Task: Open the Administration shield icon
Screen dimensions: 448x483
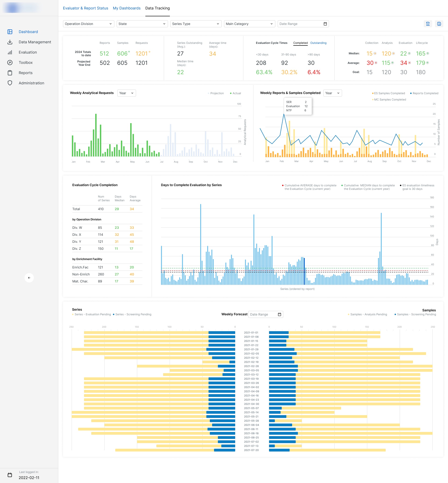Action: 10,83
